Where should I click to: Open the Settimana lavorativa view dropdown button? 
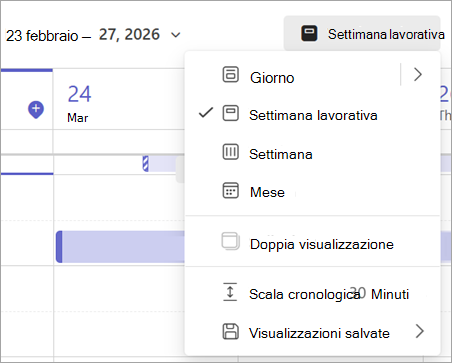(362, 34)
